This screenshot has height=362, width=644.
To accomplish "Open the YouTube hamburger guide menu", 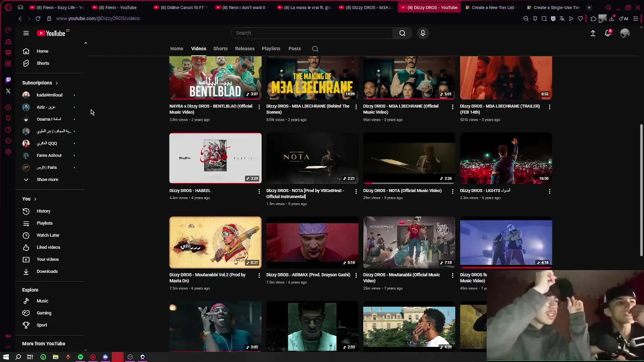I will pyautogui.click(x=26, y=33).
